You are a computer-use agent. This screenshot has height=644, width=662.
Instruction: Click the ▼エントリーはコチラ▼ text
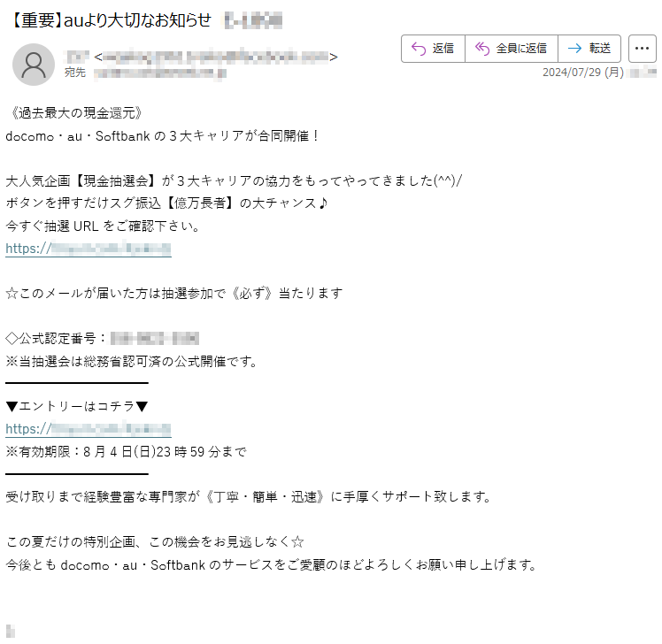(77, 406)
